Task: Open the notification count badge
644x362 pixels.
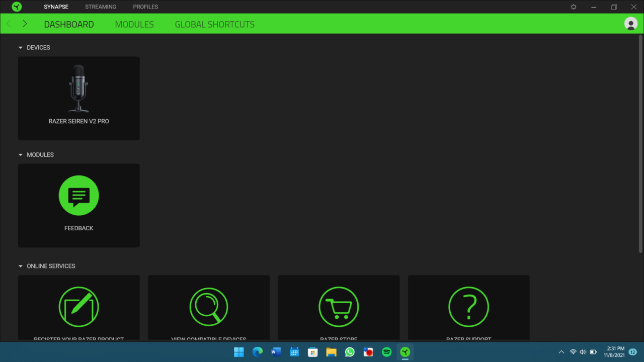Action: coord(633,352)
